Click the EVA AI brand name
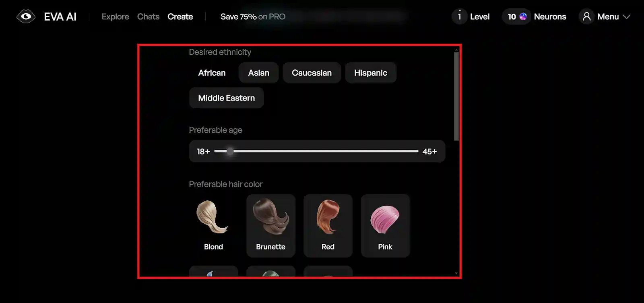Screen dimensions: 644x303 pyautogui.click(x=60, y=16)
